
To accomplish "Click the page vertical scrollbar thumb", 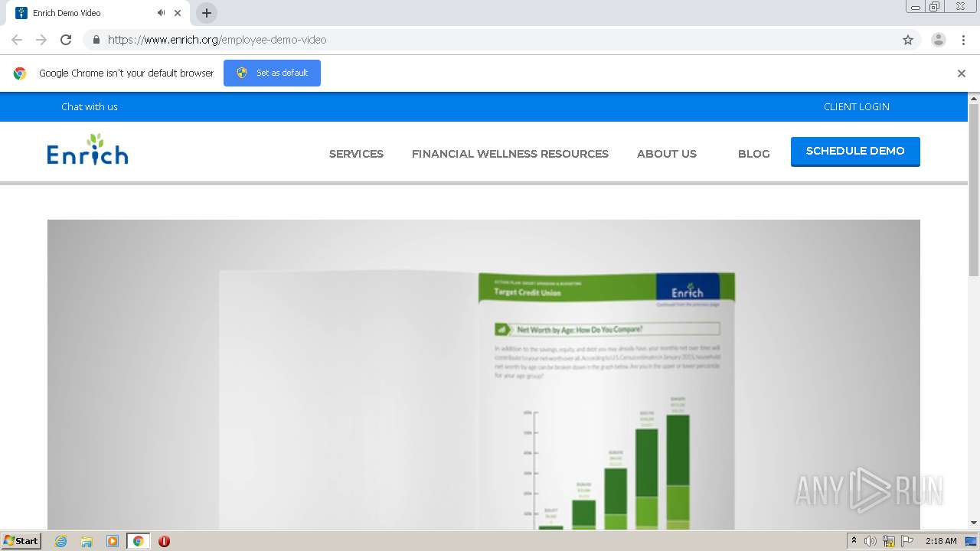I will 974,190.
